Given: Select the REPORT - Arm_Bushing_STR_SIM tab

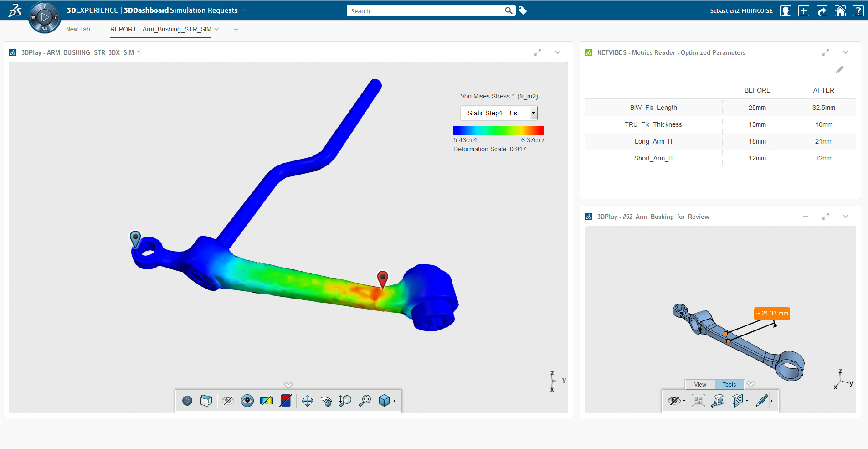Looking at the screenshot, I should (x=161, y=29).
